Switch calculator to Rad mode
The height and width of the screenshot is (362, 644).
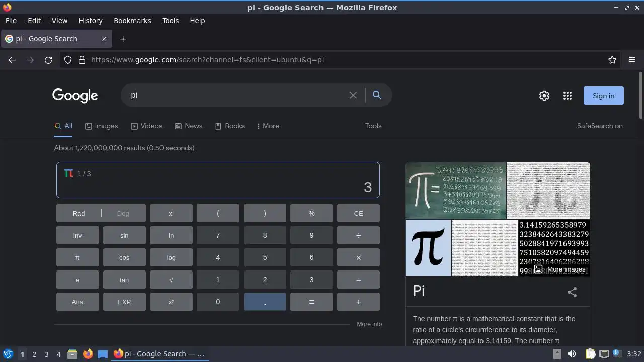tap(78, 213)
